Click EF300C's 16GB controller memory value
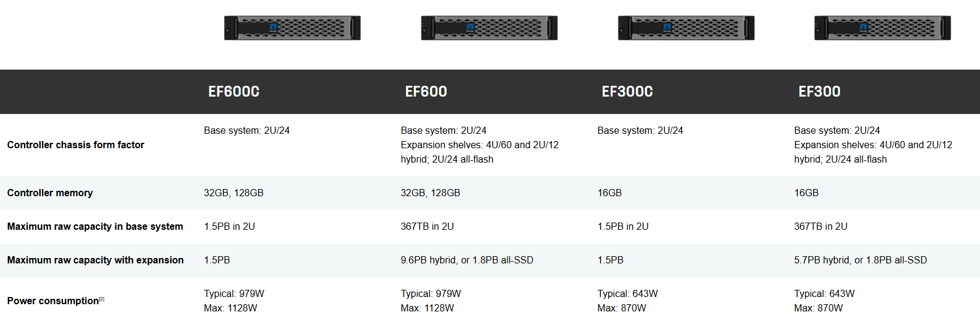This screenshot has height=327, width=980. [x=609, y=193]
